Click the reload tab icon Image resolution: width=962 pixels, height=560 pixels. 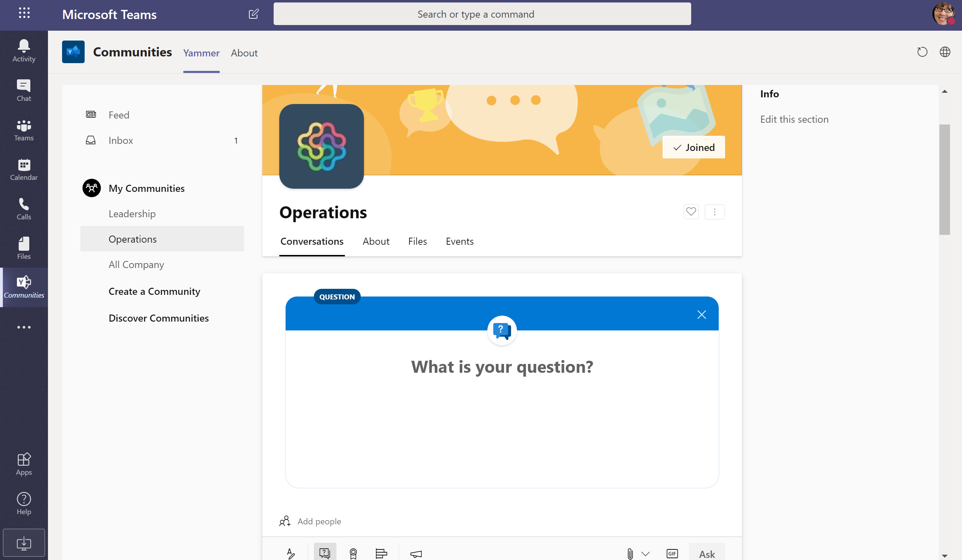tap(922, 52)
